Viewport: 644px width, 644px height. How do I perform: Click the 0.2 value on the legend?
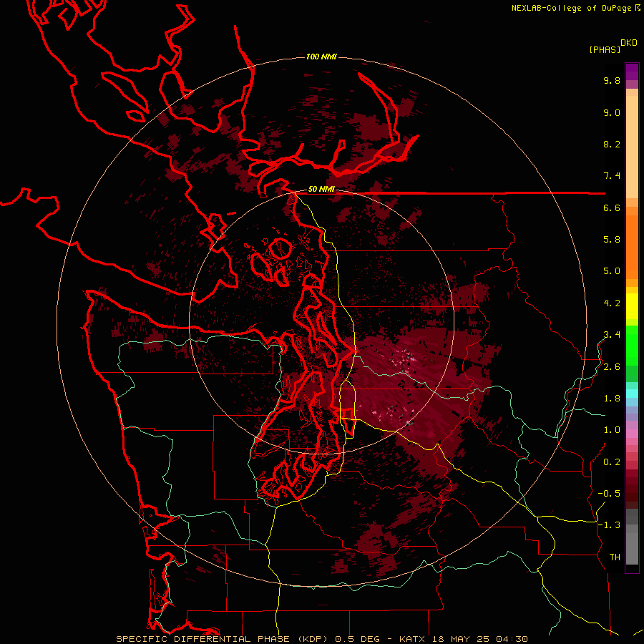pos(612,462)
